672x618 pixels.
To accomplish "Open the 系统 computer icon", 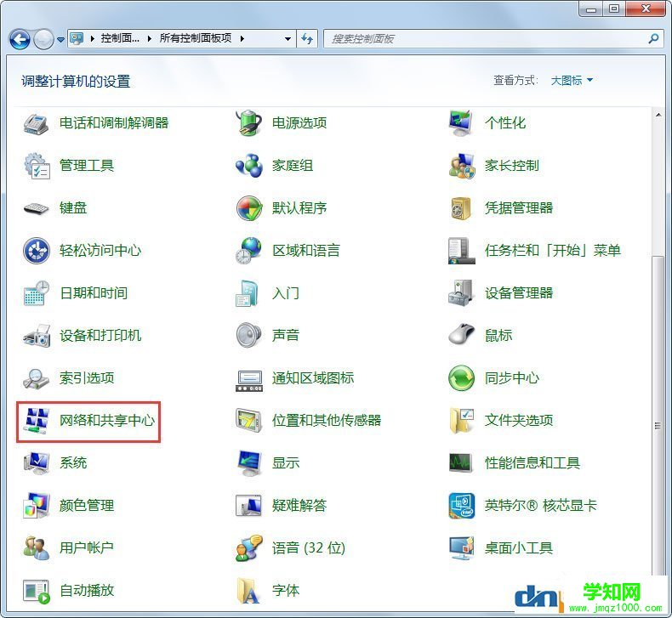I will [37, 463].
